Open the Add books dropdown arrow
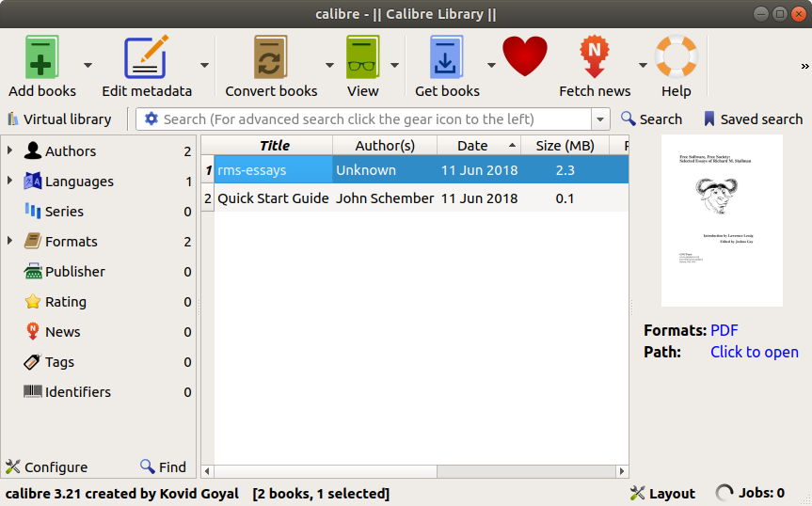Image resolution: width=812 pixels, height=506 pixels. click(88, 65)
